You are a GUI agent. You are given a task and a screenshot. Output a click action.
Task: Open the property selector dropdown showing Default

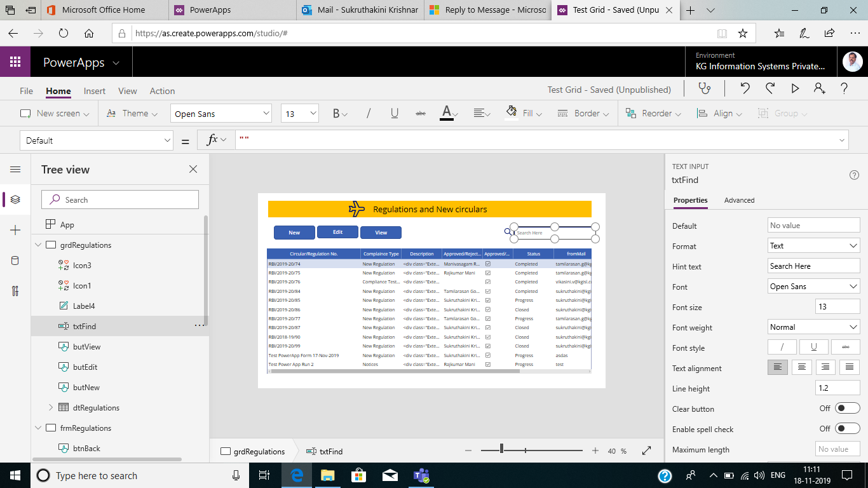[97, 140]
